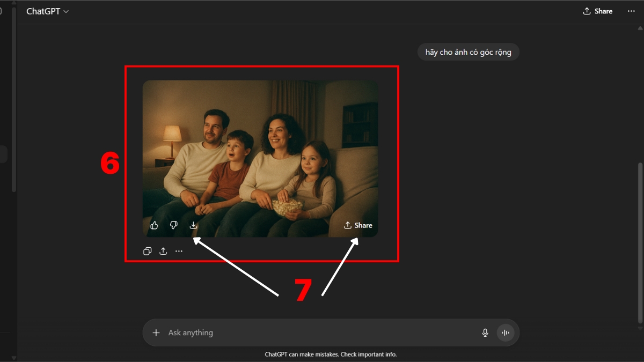Click the plus icon to attach files

156,333
